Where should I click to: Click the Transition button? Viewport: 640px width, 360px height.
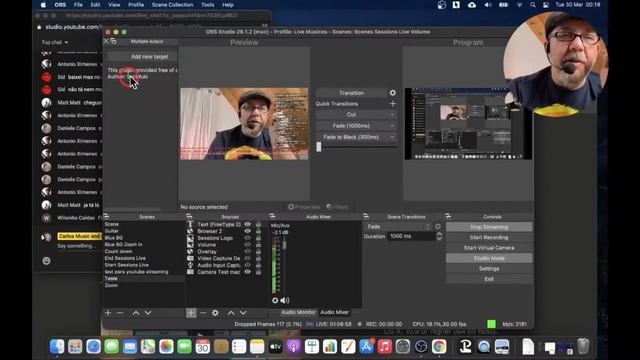(x=351, y=93)
